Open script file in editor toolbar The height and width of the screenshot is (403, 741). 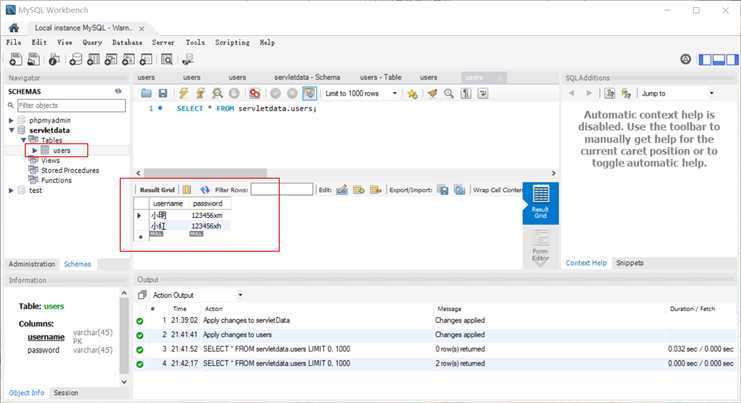coord(146,94)
